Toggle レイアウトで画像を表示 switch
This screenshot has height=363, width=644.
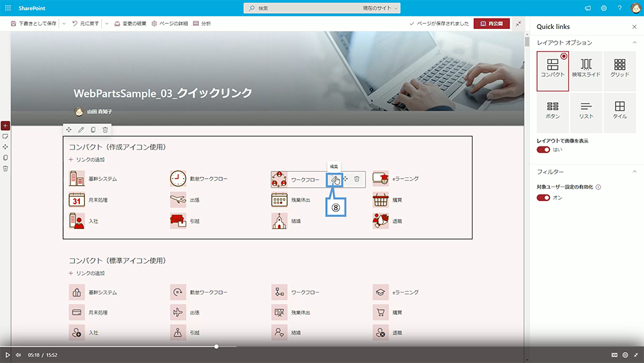[543, 150]
